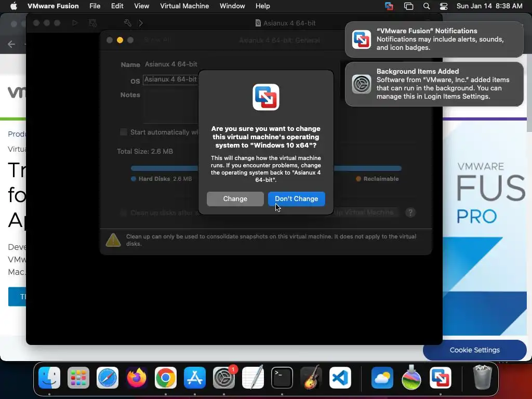This screenshot has width=532, height=399.
Task: Click the forward chevron in VM toolbar
Action: pos(141,23)
